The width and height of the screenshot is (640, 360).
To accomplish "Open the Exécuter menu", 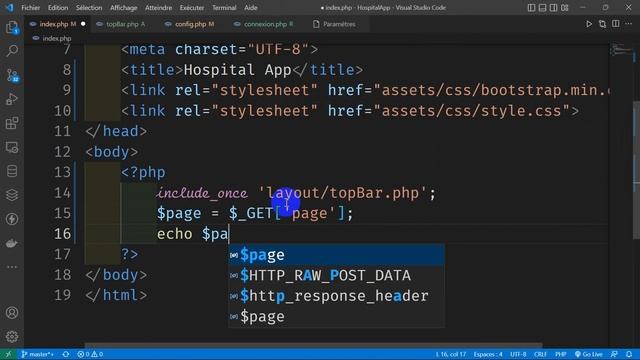I will coord(192,8).
